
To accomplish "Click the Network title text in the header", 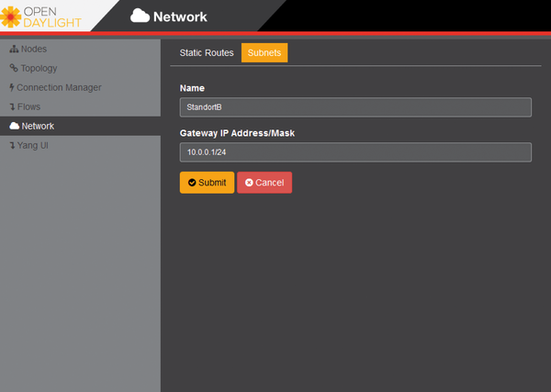I will [x=181, y=17].
